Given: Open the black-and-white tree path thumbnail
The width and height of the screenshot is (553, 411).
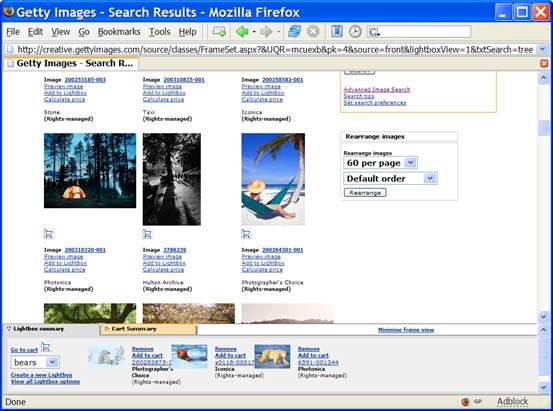Looking at the screenshot, I should click(x=172, y=179).
